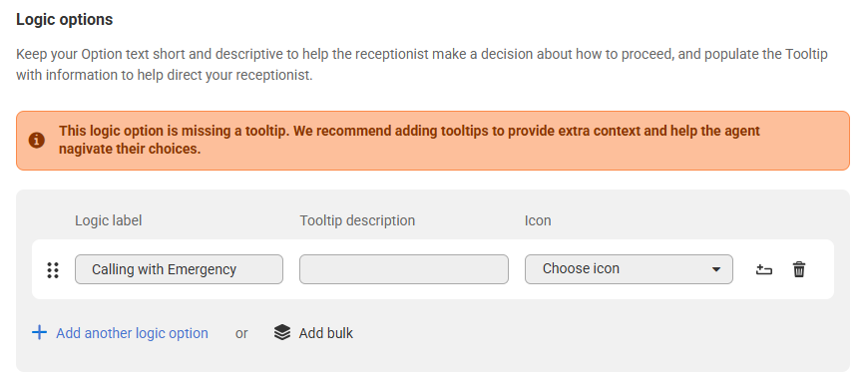Focus the Calling with Emergency label field
868x384 pixels.
[x=179, y=269]
